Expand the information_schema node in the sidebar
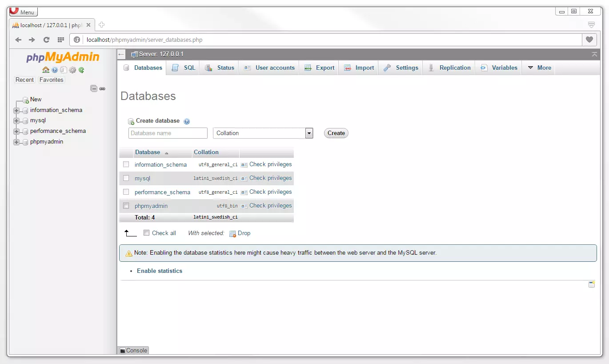The height and width of the screenshot is (364, 609). pyautogui.click(x=16, y=110)
